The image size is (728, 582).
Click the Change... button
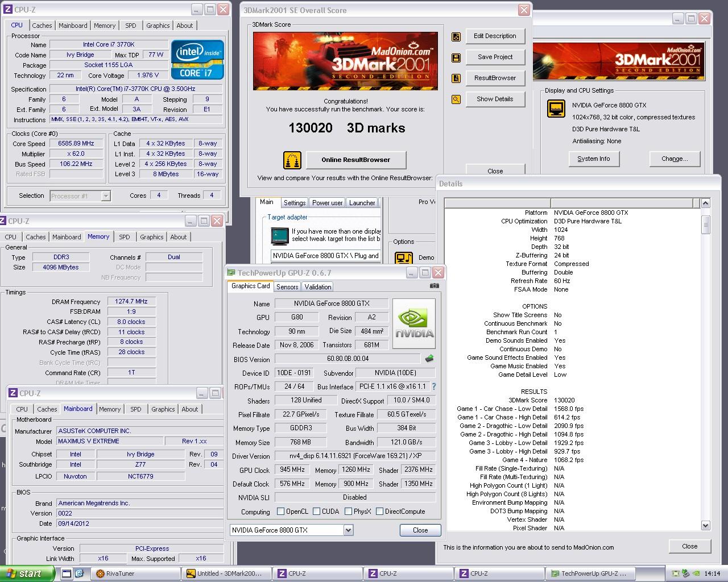pos(675,159)
